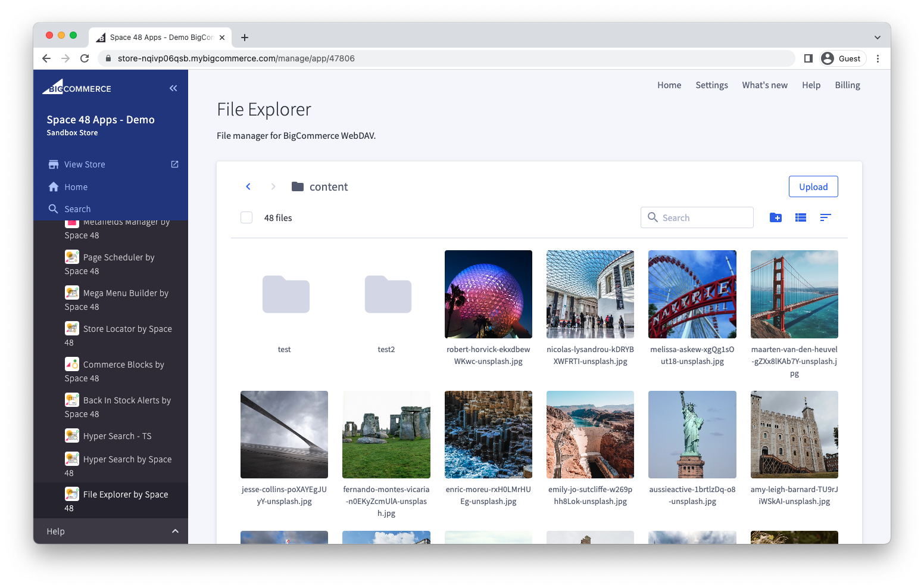This screenshot has height=588, width=924.
Task: Click Store Locator app icon
Action: (72, 328)
